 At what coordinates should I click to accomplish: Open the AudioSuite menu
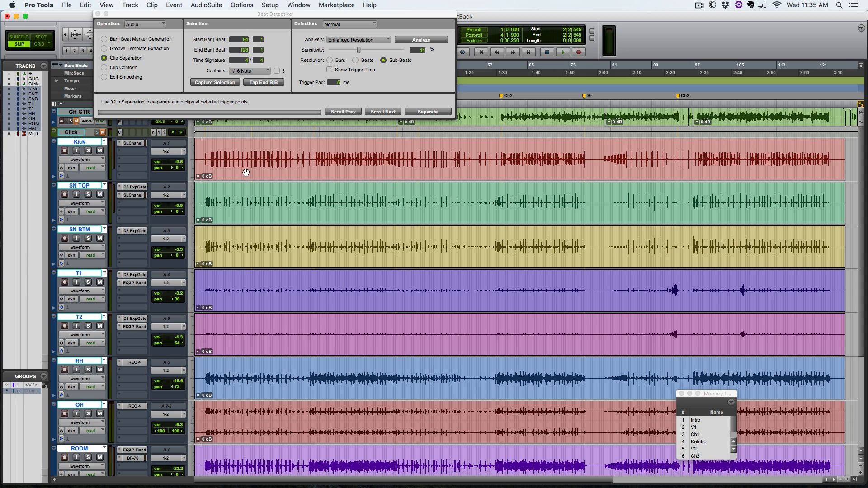[206, 5]
